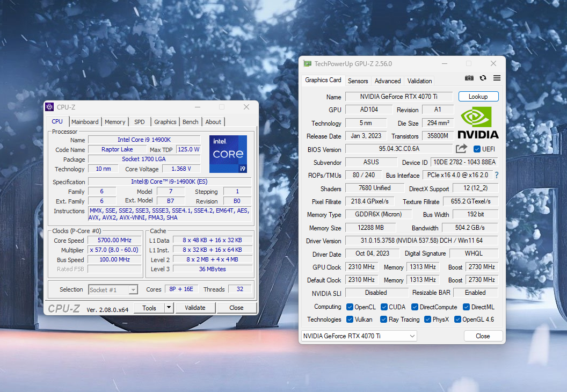Viewport: 567px width, 392px height.
Task: Toggle the PhysX checkbox
Action: [428, 320]
